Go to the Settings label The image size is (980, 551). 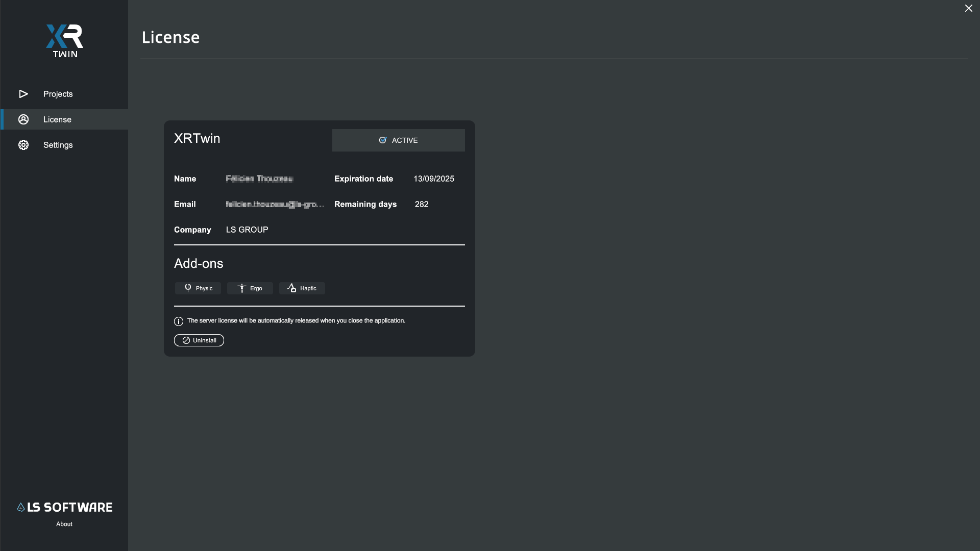coord(58,145)
